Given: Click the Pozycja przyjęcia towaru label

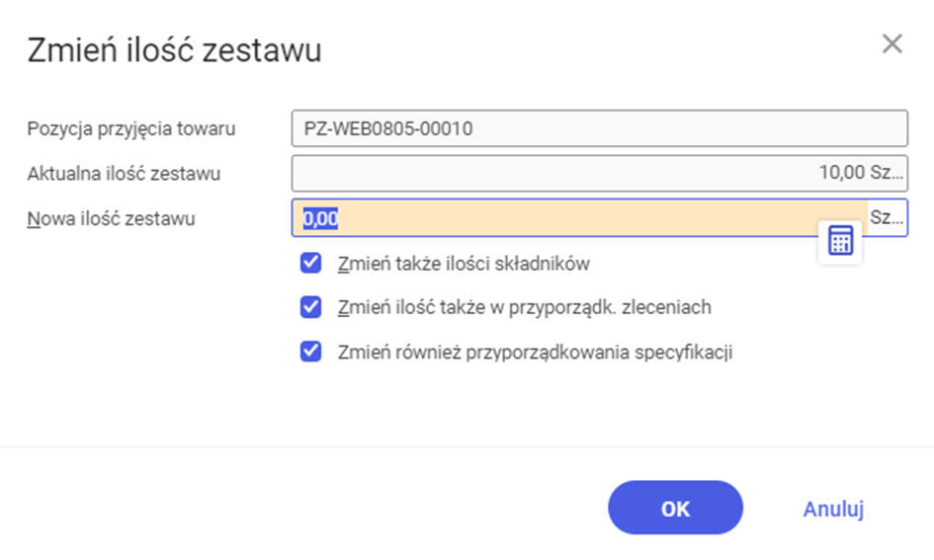Looking at the screenshot, I should (131, 129).
